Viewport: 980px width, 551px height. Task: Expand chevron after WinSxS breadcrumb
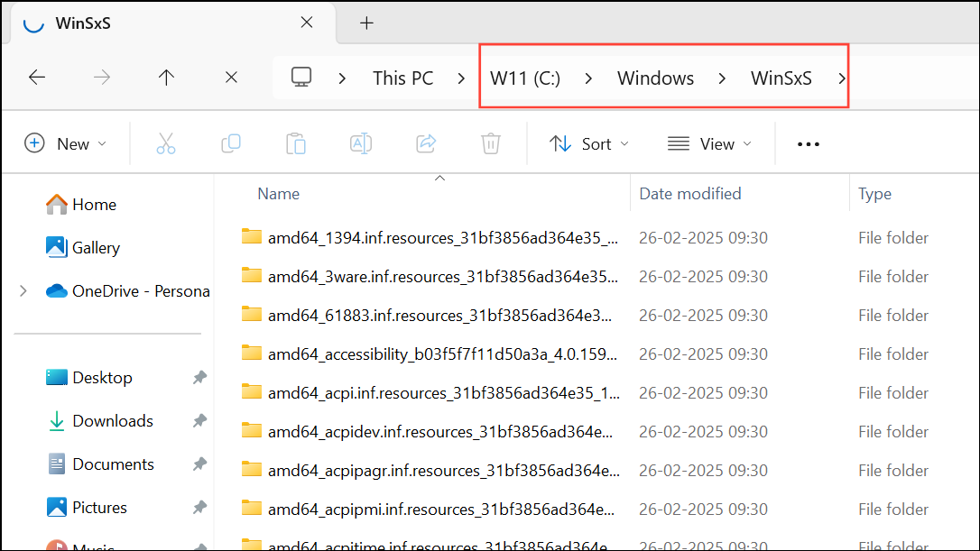point(841,78)
